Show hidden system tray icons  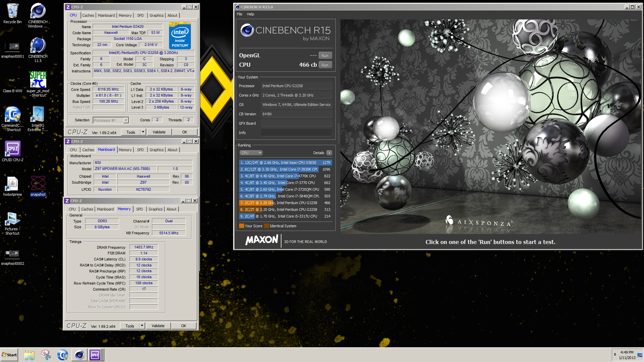coord(615,355)
